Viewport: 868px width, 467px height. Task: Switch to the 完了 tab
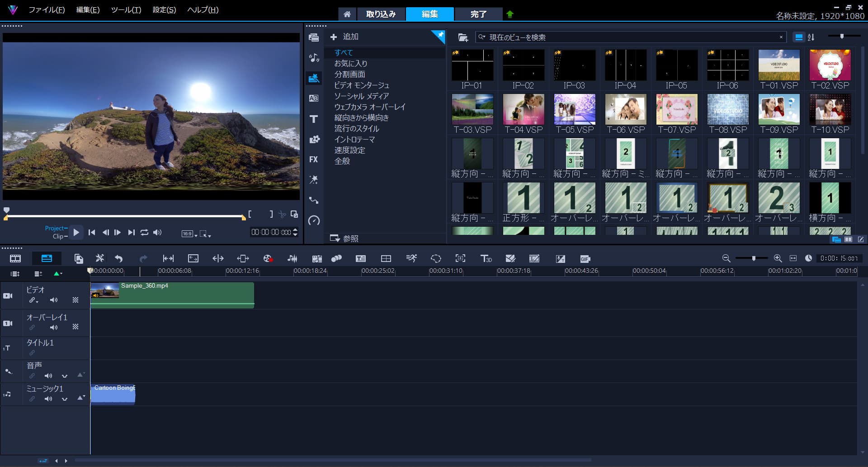point(478,14)
